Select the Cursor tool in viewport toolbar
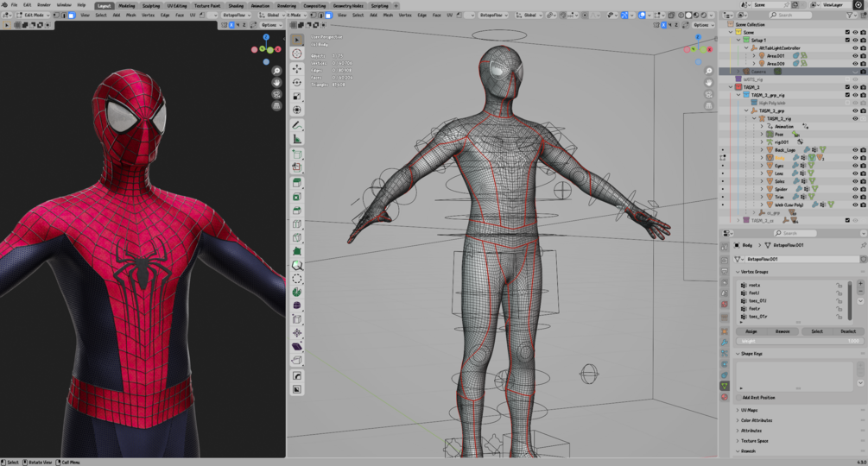 (297, 54)
